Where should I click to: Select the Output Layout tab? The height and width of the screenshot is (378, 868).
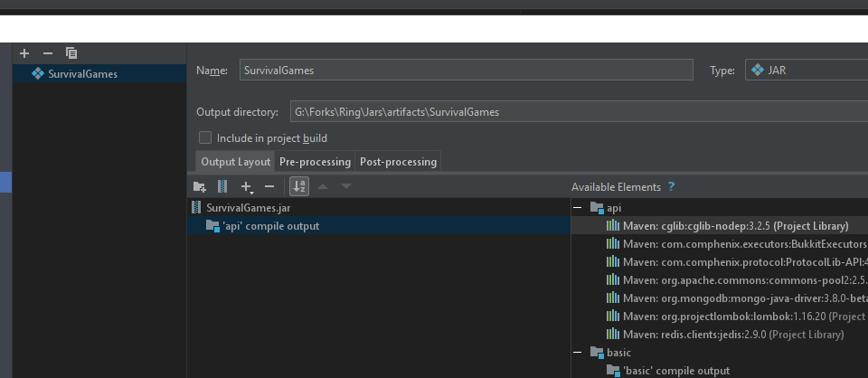pyautogui.click(x=235, y=162)
